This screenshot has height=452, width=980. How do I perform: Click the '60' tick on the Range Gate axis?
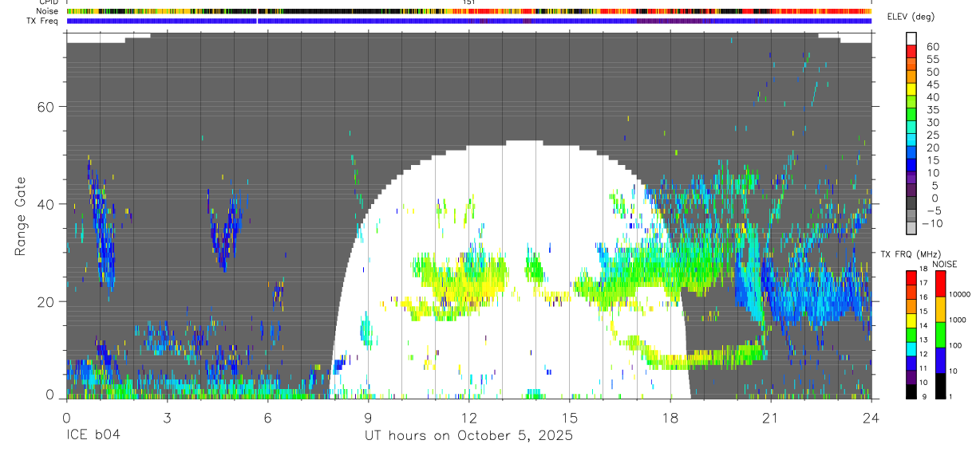click(45, 106)
